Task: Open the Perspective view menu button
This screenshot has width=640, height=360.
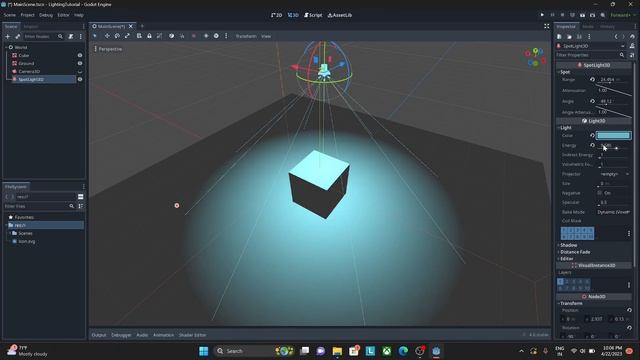Action: (108, 49)
